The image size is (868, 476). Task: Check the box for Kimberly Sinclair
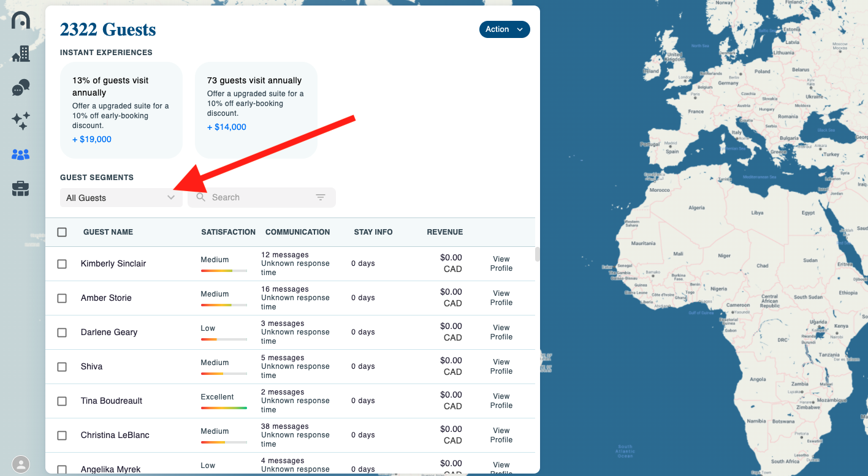(62, 264)
